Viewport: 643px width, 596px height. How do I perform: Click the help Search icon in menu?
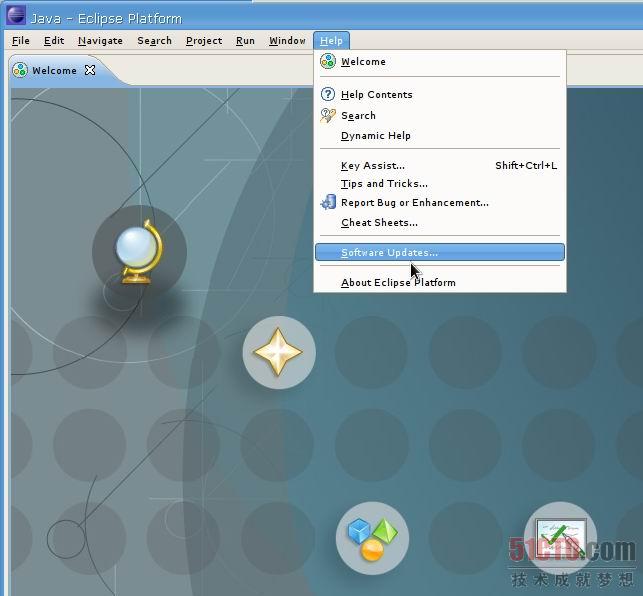328,115
